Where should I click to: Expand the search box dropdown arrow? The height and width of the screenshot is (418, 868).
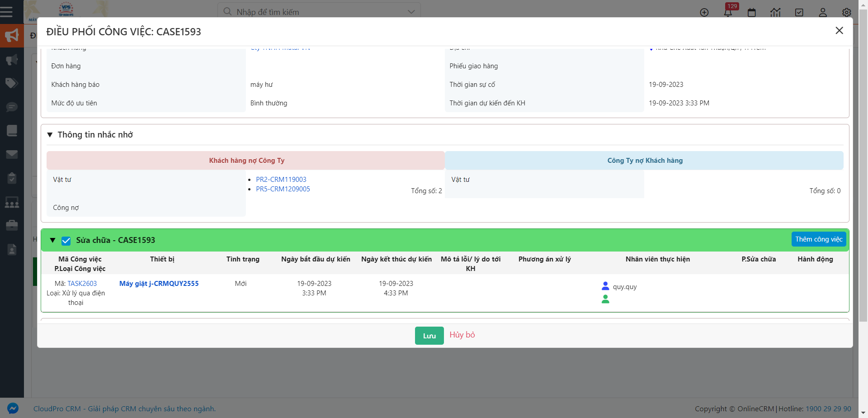coord(411,12)
